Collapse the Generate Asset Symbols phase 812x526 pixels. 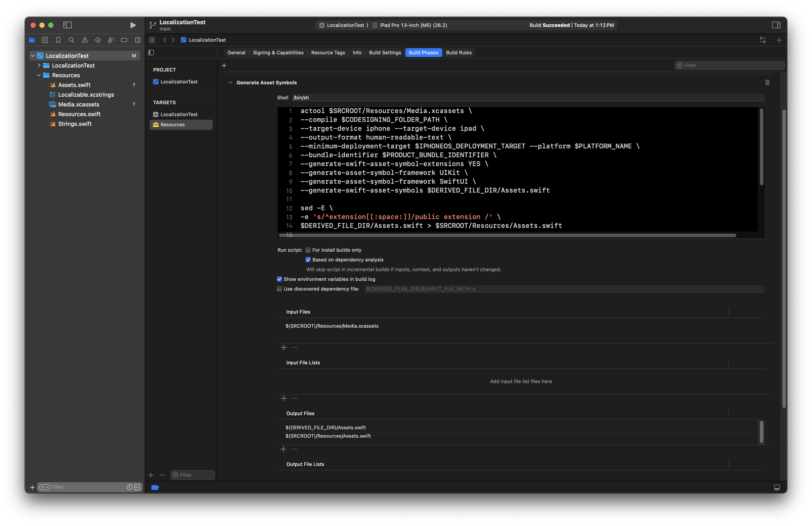point(230,82)
